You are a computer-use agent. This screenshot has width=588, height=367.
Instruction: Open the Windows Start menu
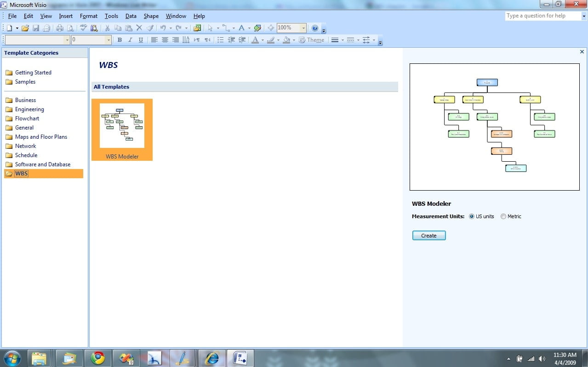(12, 358)
